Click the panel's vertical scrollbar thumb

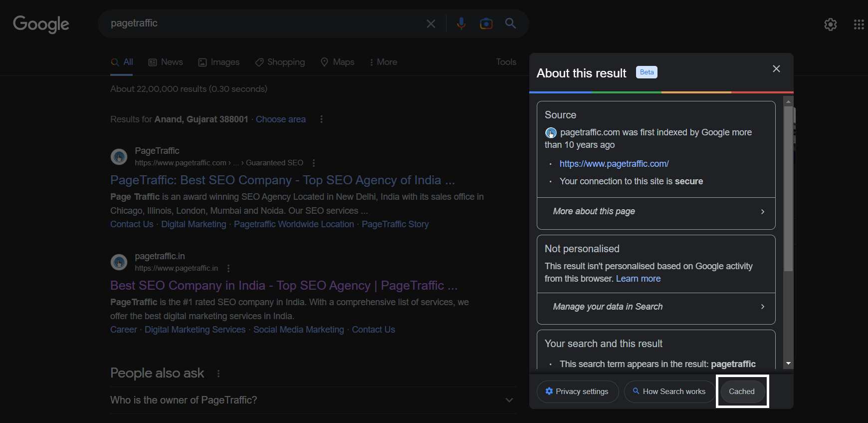(x=788, y=189)
